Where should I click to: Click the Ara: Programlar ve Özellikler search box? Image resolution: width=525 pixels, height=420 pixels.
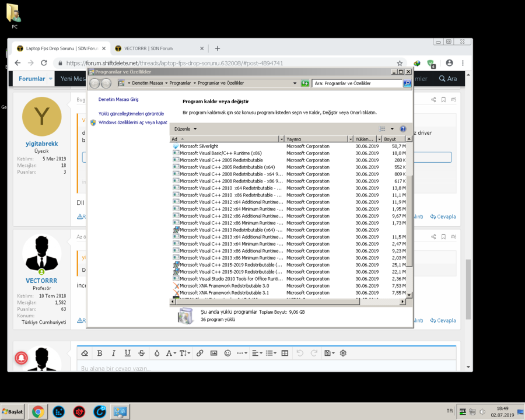356,83
